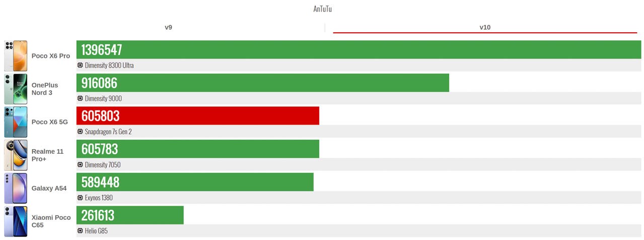Click the red 605803 score bar
This screenshot has height=240, width=644.
click(x=197, y=116)
